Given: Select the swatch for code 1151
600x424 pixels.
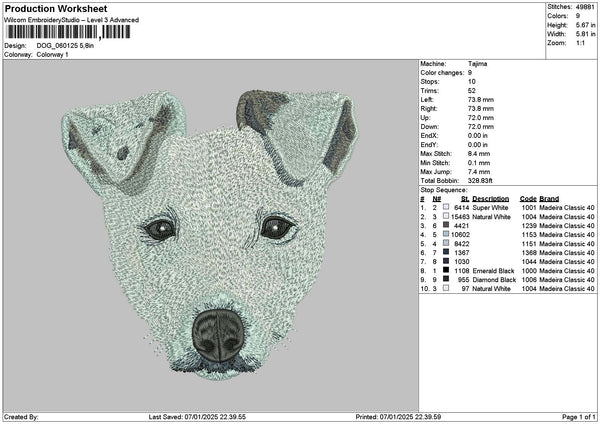Looking at the screenshot, I should pyautogui.click(x=446, y=243).
